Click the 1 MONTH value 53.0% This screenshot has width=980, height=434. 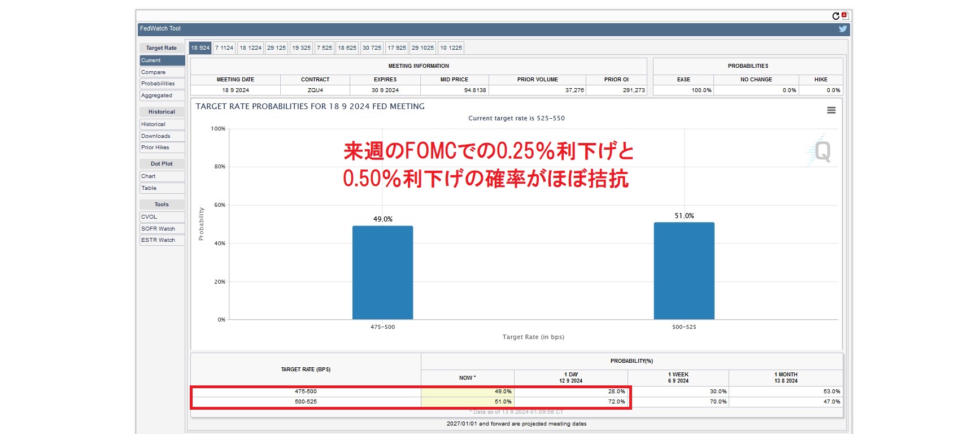pyautogui.click(x=831, y=392)
